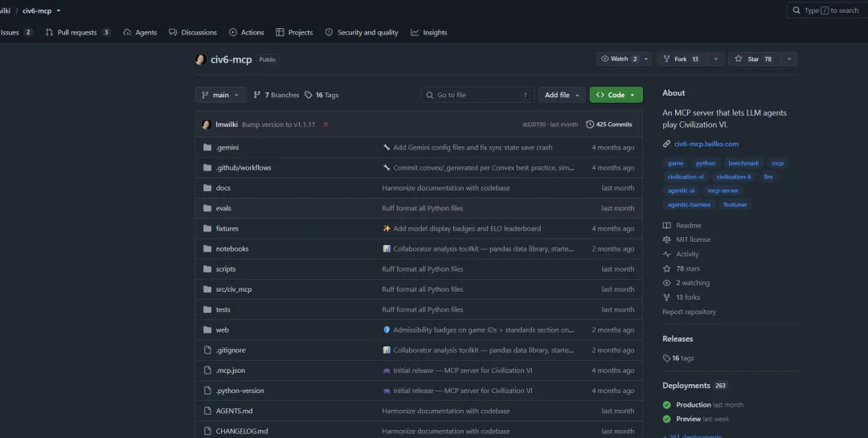Open the Security and quality tab

362,33
